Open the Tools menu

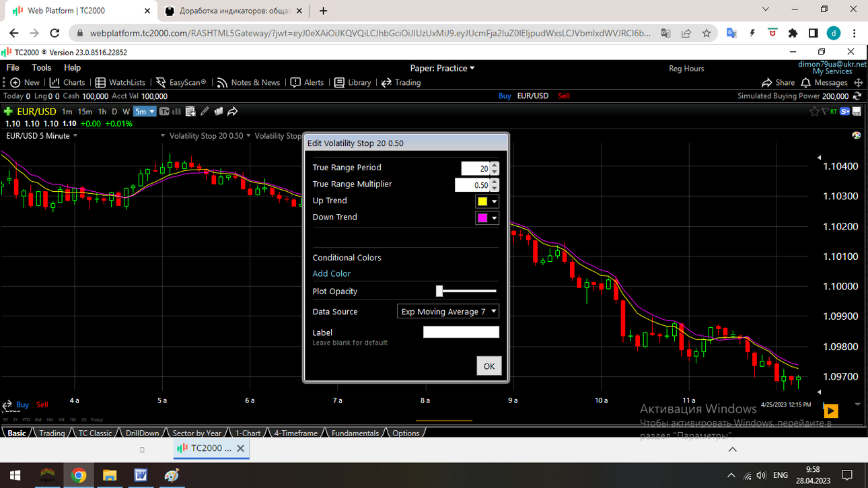[42, 67]
